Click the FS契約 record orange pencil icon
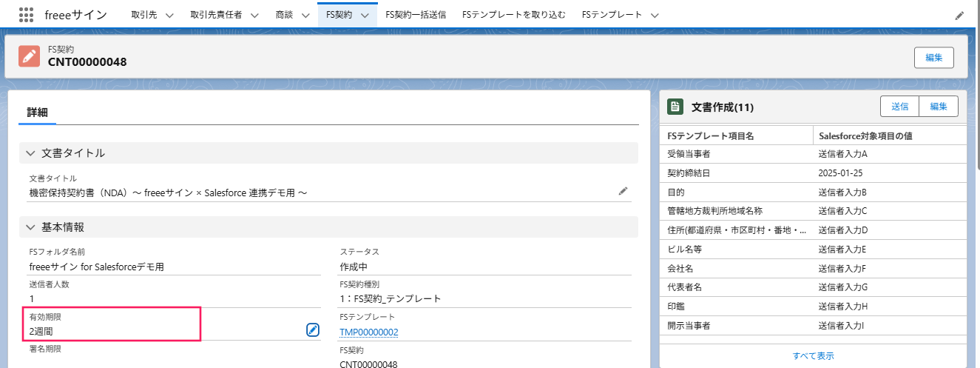The image size is (980, 368). [30, 56]
